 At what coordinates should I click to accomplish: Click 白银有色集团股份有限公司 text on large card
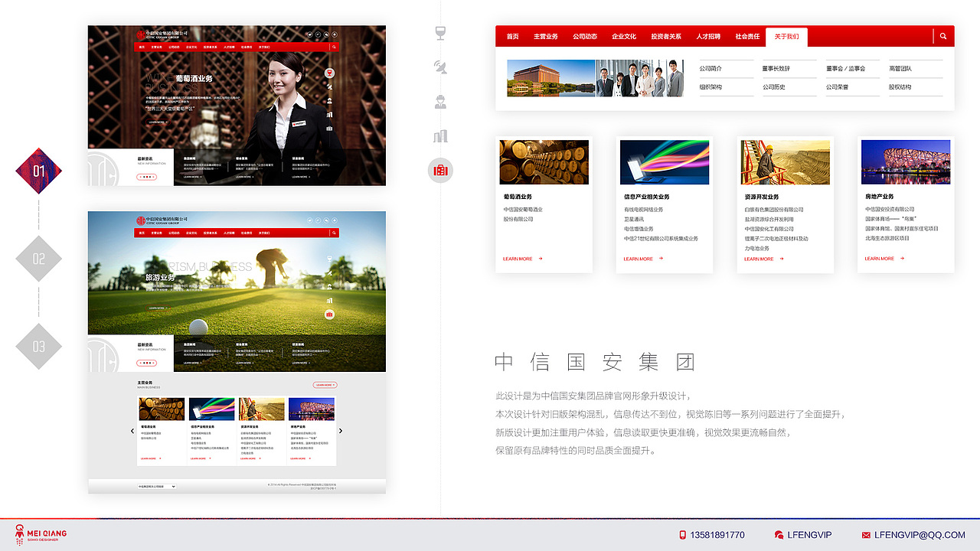pos(774,210)
